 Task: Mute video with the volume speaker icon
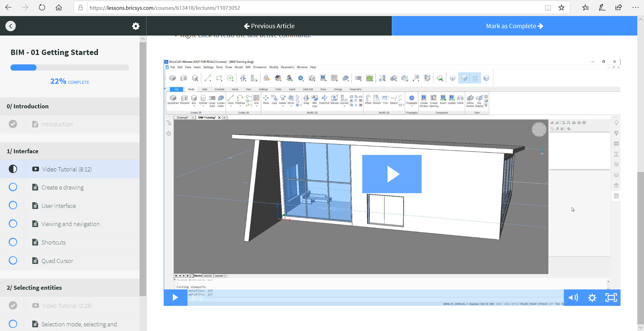point(573,298)
